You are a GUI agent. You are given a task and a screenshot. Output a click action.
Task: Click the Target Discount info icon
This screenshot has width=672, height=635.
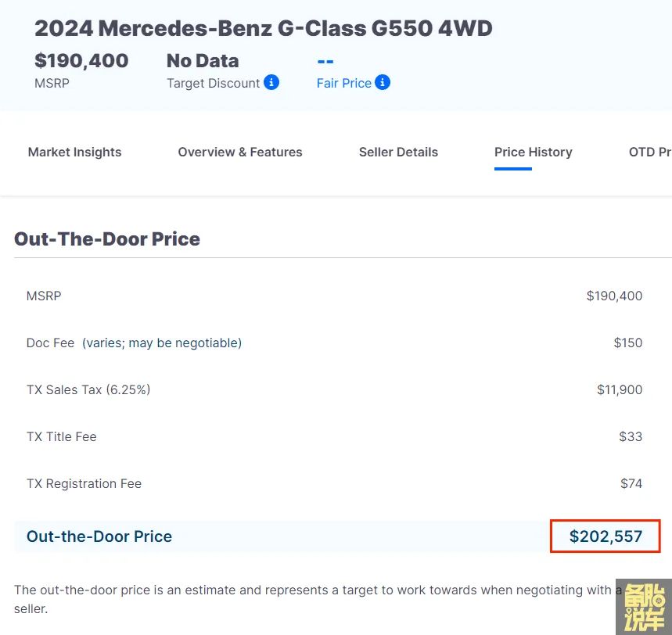tap(271, 82)
